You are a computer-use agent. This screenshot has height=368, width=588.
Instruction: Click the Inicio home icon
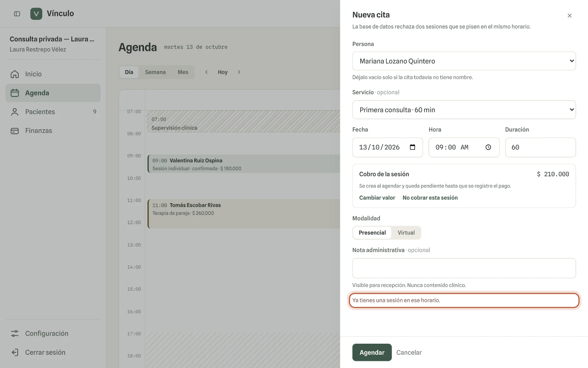(x=15, y=74)
